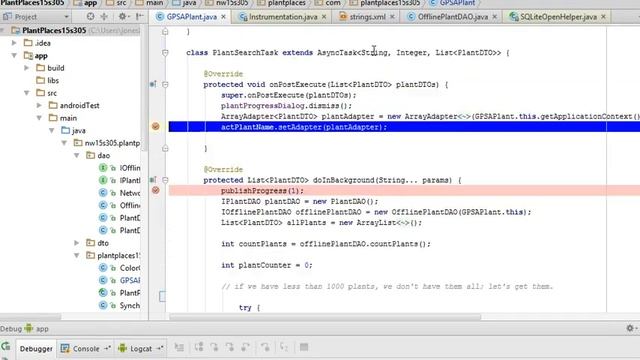Click the Project tree horizontal scrollbar

pyautogui.click(x=31, y=317)
